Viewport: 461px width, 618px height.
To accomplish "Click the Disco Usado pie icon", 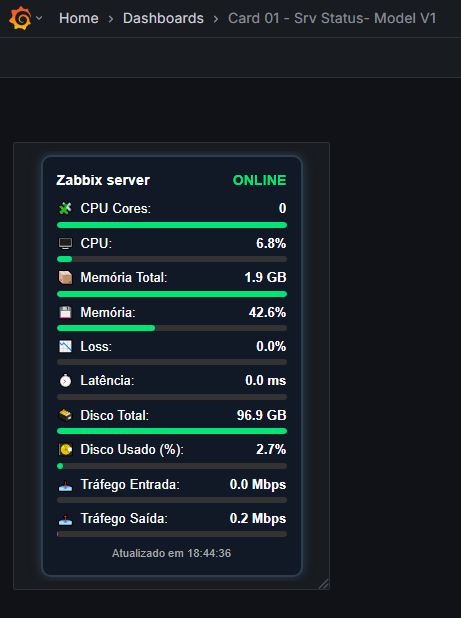I will click(65, 449).
